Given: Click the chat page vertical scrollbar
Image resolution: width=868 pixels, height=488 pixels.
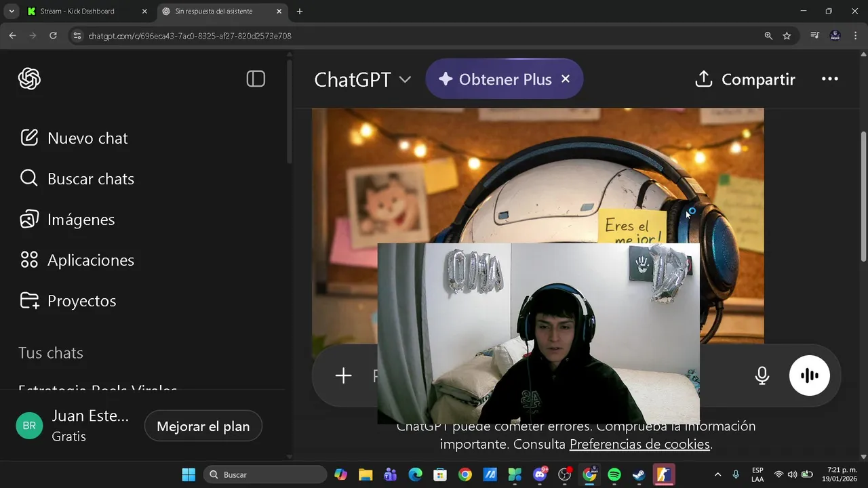Looking at the screenshot, I should coord(863,197).
